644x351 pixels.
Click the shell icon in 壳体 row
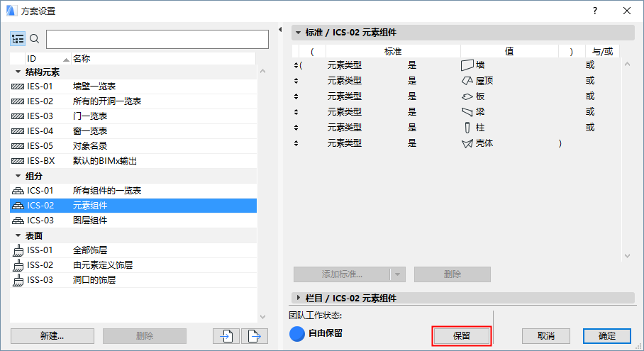pyautogui.click(x=467, y=144)
